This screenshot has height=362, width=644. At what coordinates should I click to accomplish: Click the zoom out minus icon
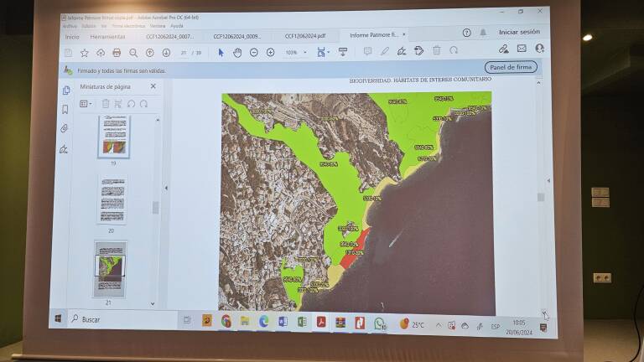tap(254, 53)
